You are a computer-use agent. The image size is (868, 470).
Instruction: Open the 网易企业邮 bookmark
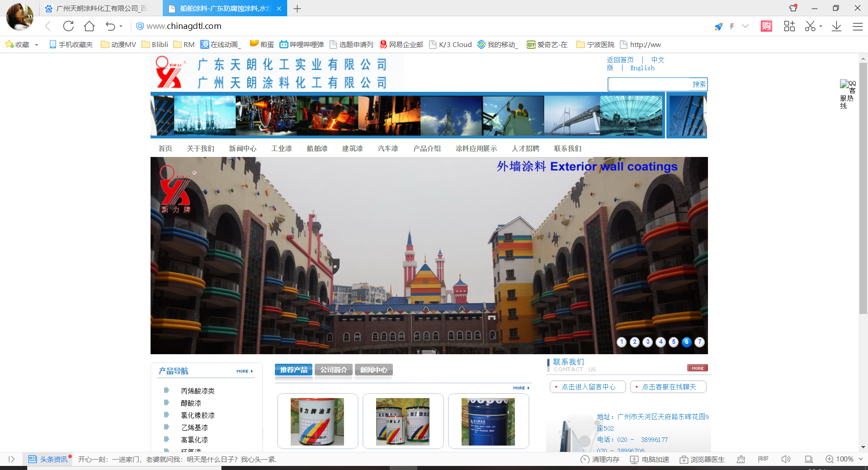click(401, 44)
